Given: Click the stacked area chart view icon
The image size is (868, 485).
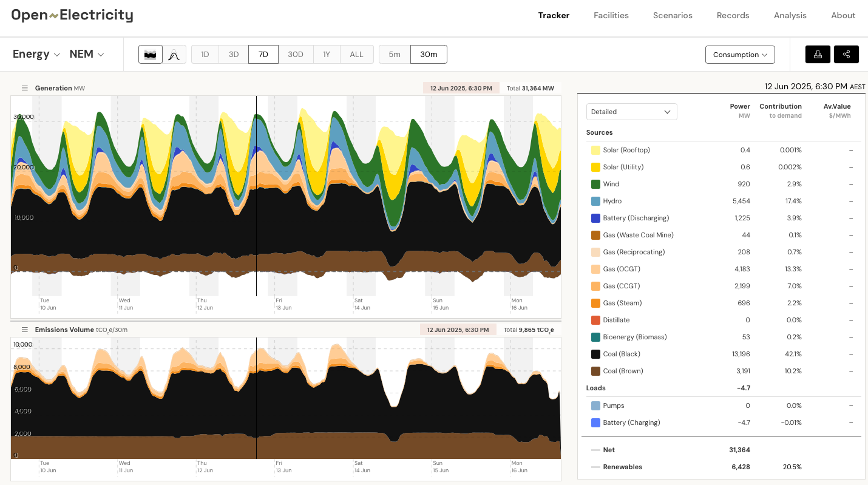Looking at the screenshot, I should [150, 55].
